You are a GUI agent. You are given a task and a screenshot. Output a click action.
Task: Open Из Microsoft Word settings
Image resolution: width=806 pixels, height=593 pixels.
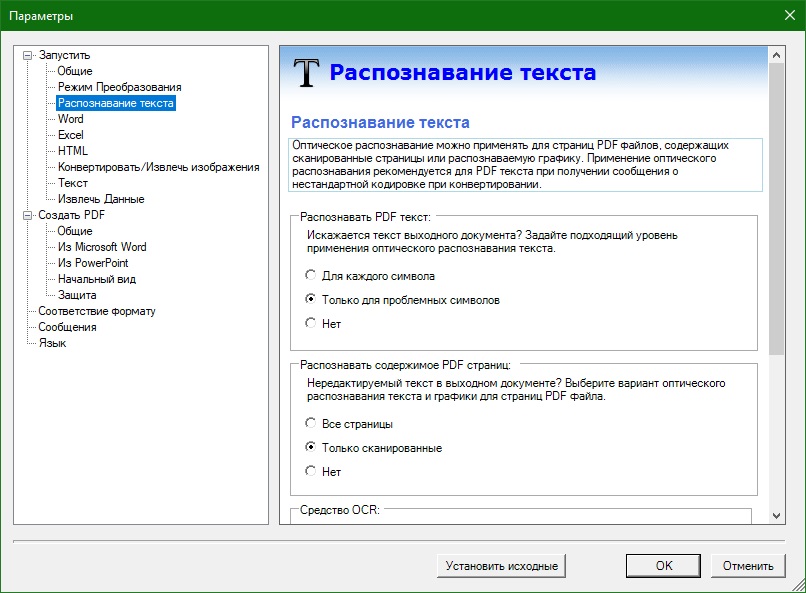pos(102,247)
